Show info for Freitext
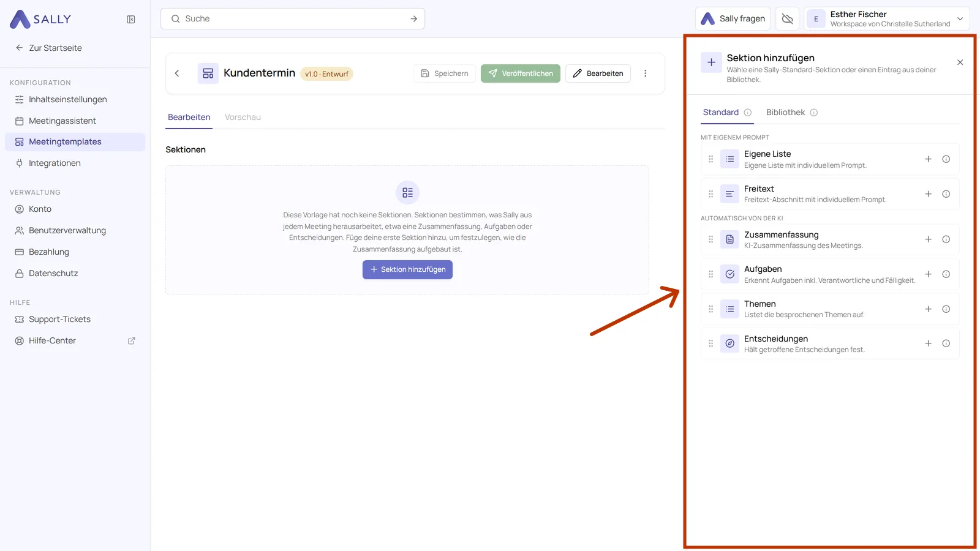Viewport: 980px width, 551px height. (946, 194)
